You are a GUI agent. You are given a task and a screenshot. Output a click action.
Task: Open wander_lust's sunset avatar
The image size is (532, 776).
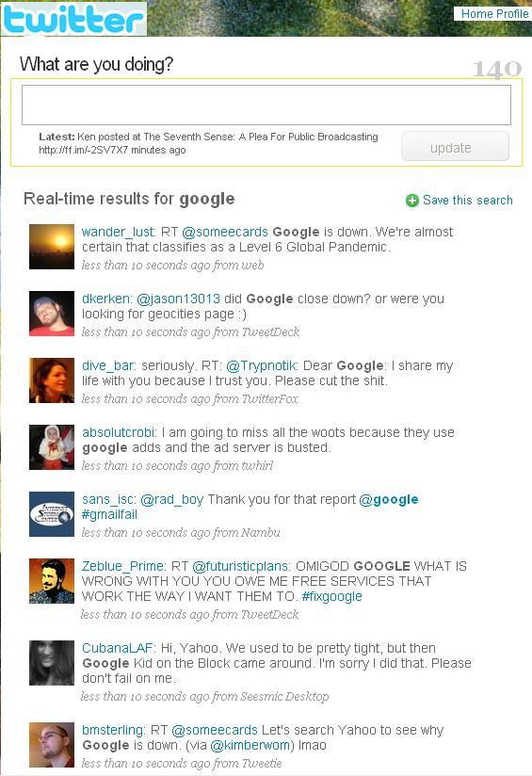click(52, 247)
